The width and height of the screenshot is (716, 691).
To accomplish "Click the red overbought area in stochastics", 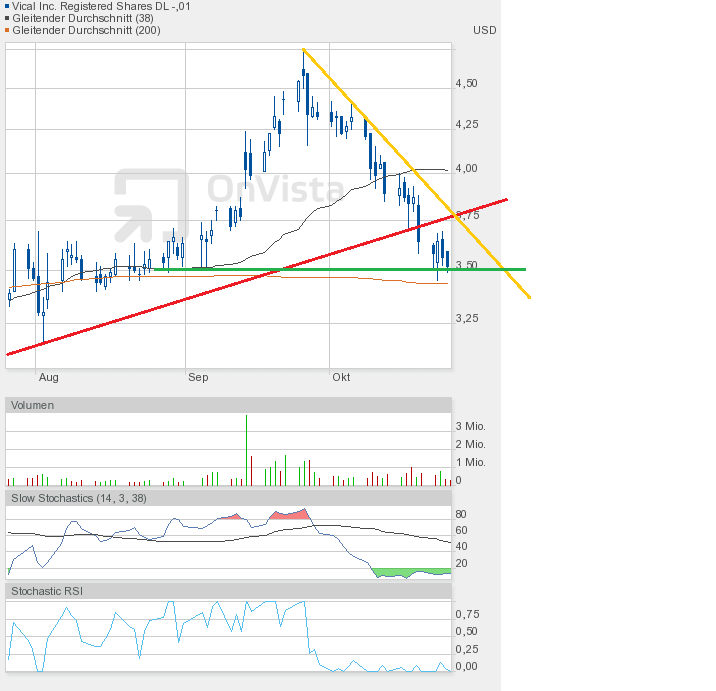I will pos(292,515).
